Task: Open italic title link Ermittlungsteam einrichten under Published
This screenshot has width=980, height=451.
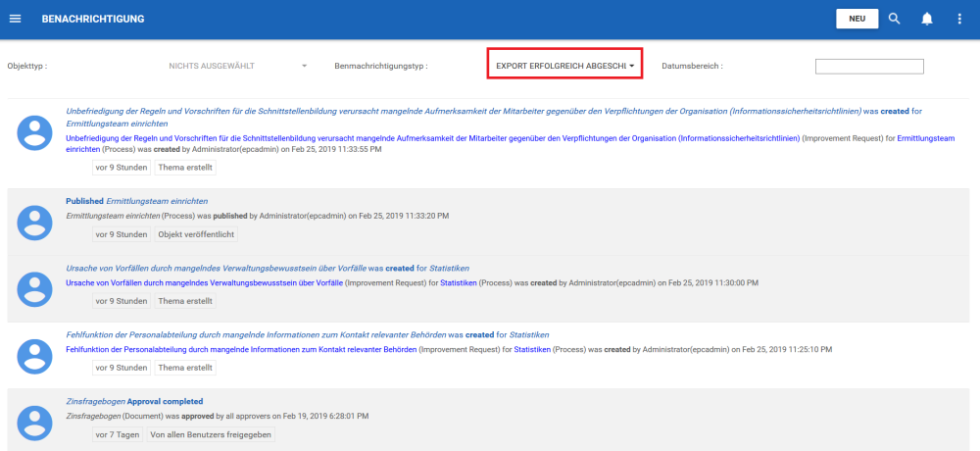Action: pyautogui.click(x=157, y=201)
